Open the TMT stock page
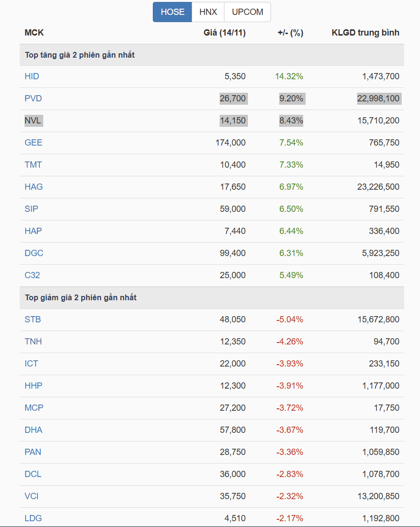Image resolution: width=420 pixels, height=527 pixels. [x=33, y=165]
